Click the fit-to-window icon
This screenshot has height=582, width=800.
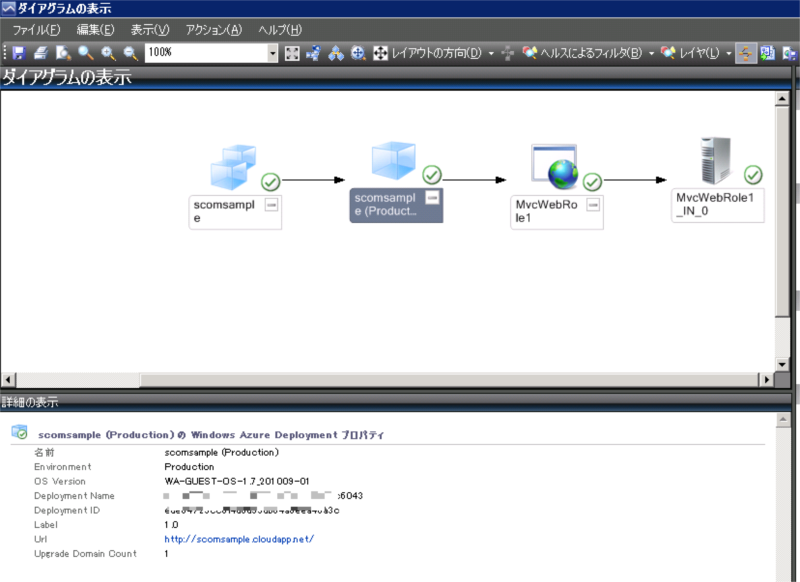tap(292, 52)
